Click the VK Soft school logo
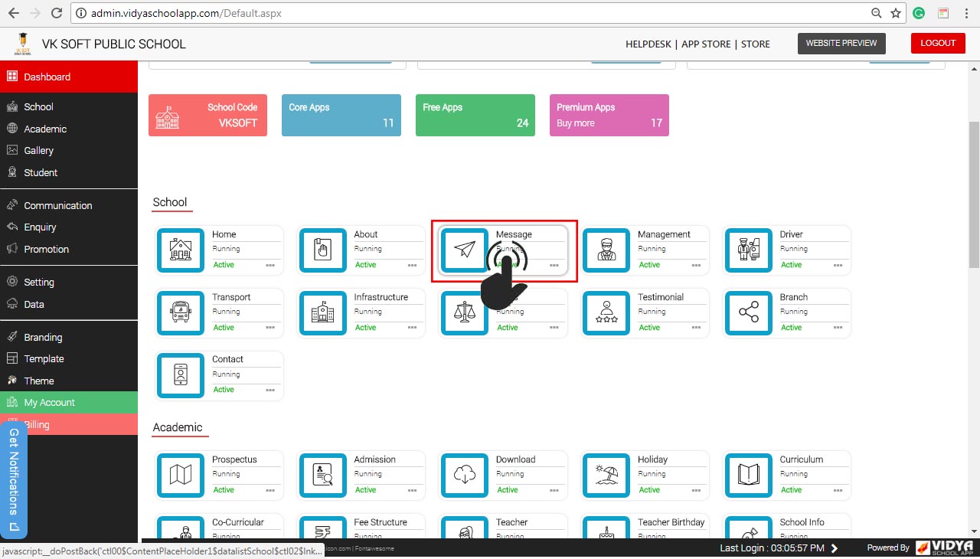 tap(24, 44)
